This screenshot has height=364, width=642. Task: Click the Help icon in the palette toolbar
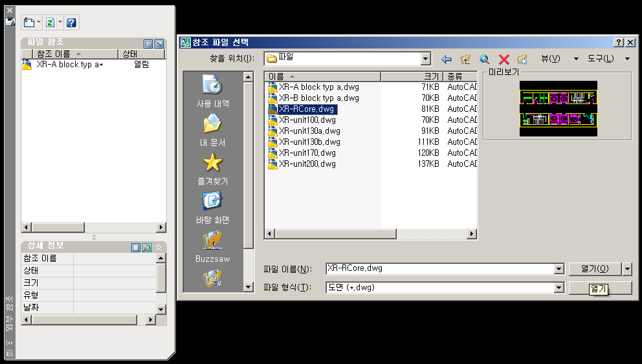tap(71, 23)
